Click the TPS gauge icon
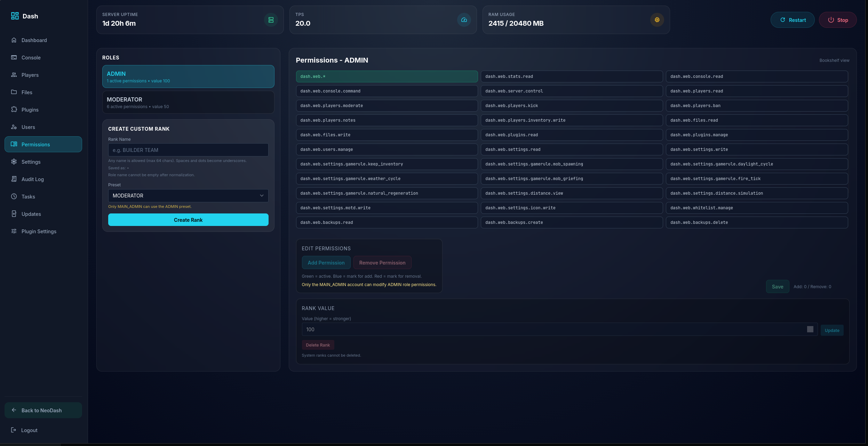Screen dimensions: 868x446 (x=464, y=20)
